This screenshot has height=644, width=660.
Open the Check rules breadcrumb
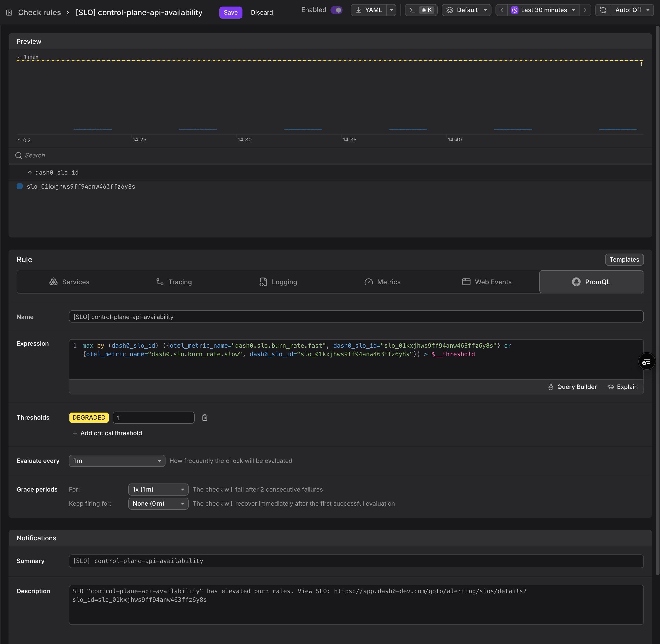coord(39,13)
